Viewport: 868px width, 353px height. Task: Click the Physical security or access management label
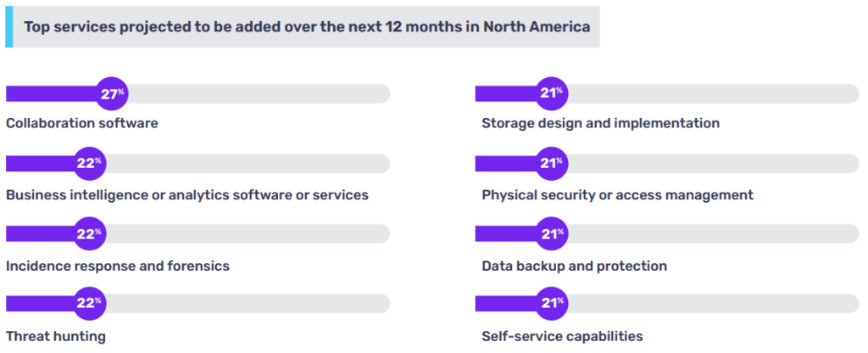(x=617, y=194)
